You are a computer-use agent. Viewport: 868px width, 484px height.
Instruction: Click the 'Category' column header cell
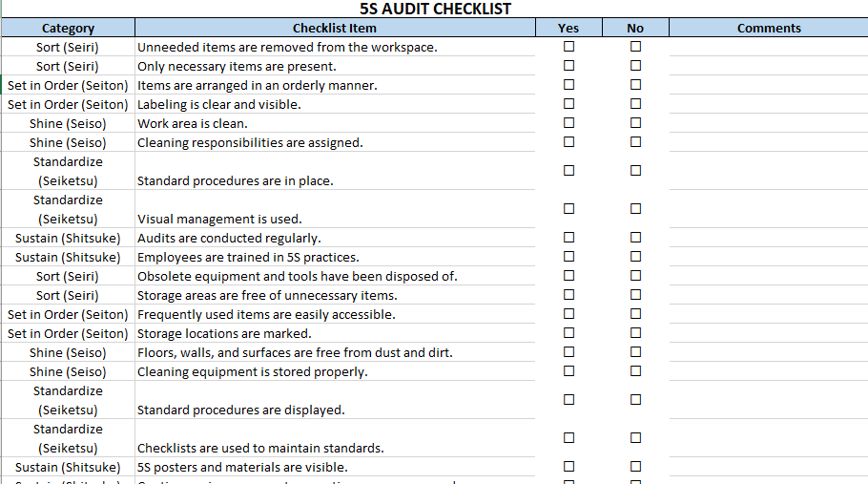(x=68, y=28)
